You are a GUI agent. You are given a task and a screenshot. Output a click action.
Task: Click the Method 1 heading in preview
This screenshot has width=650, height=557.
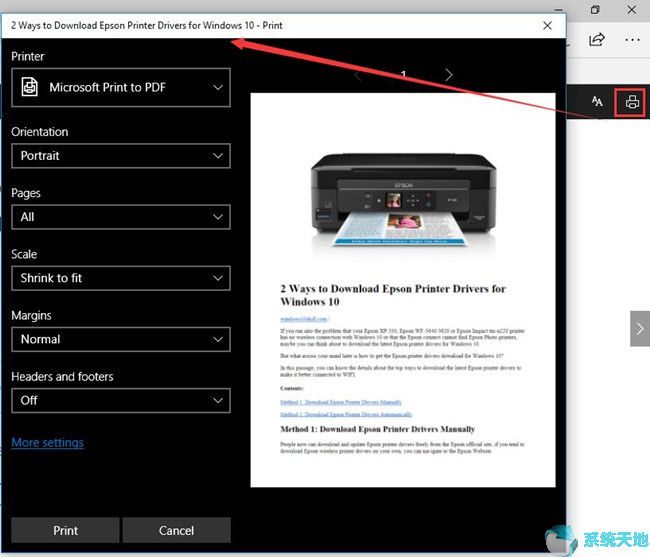pyautogui.click(x=377, y=429)
